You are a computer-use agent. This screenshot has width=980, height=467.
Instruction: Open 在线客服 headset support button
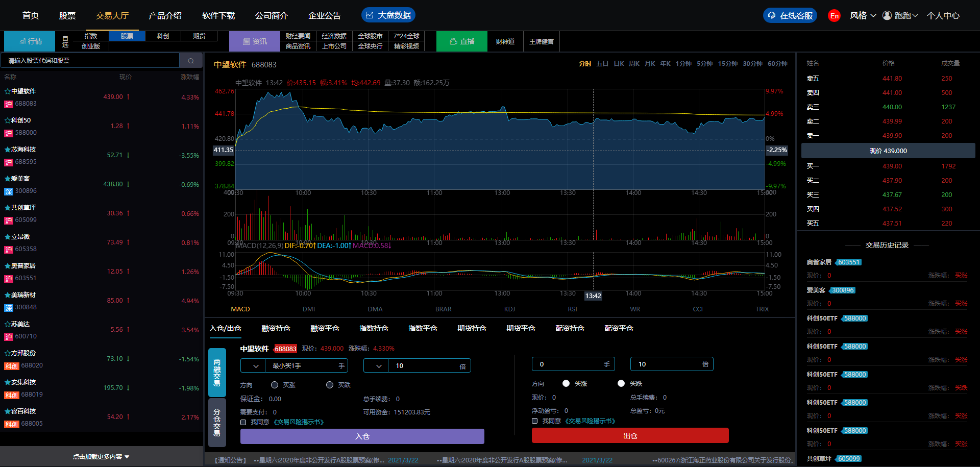click(x=790, y=16)
